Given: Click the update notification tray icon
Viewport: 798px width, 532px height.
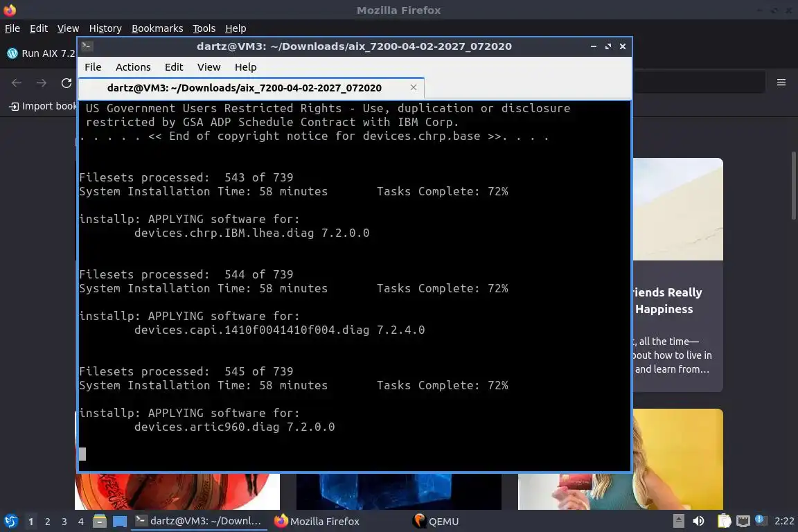Looking at the screenshot, I should pyautogui.click(x=760, y=520).
